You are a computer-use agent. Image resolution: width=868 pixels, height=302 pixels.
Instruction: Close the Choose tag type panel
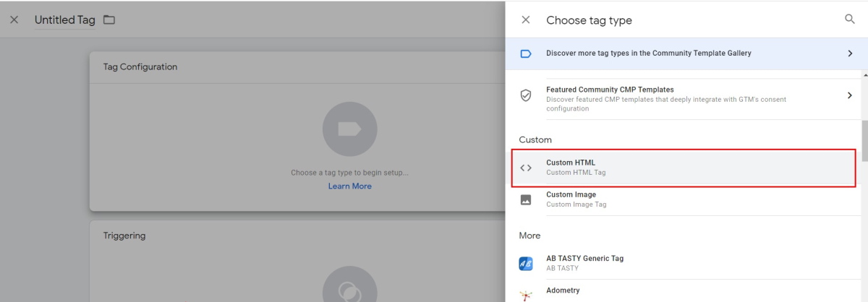pyautogui.click(x=526, y=20)
